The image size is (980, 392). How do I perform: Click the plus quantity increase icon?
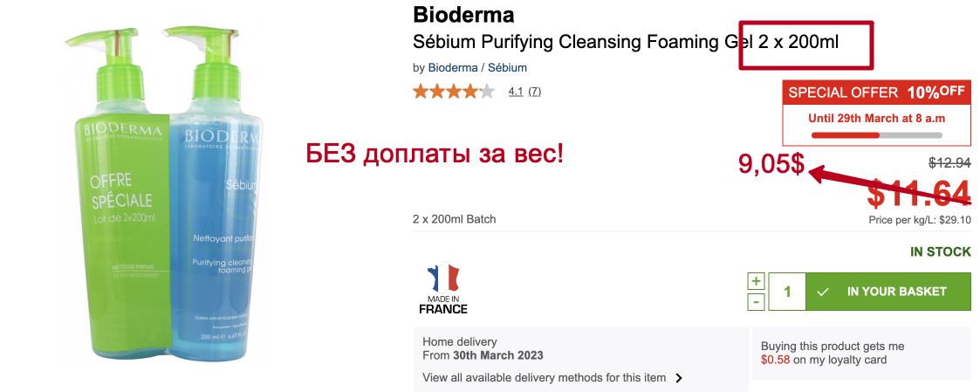point(757,281)
